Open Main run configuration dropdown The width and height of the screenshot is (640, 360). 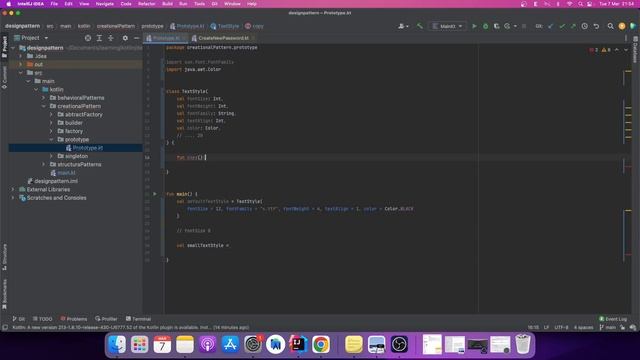[448, 26]
